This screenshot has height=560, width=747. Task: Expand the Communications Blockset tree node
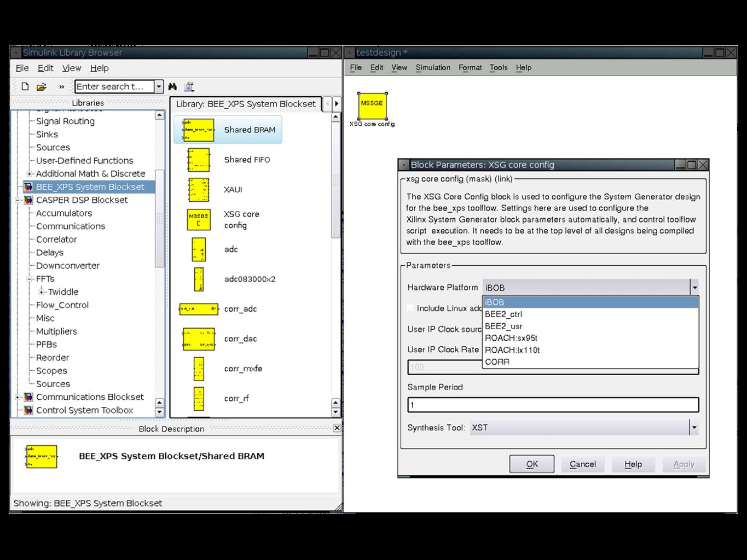18,397
